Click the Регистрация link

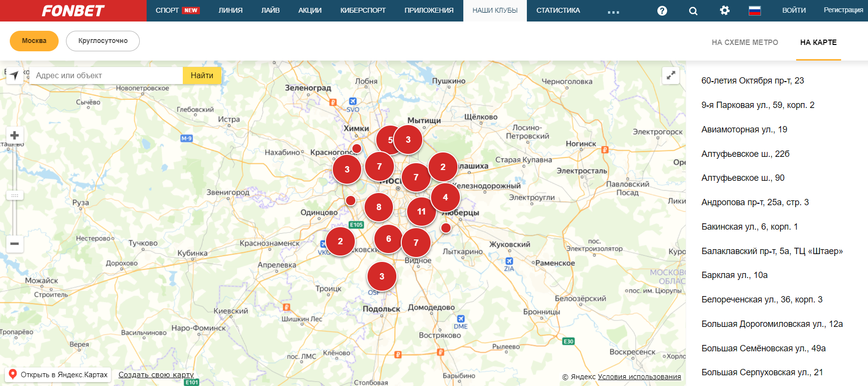tap(843, 10)
